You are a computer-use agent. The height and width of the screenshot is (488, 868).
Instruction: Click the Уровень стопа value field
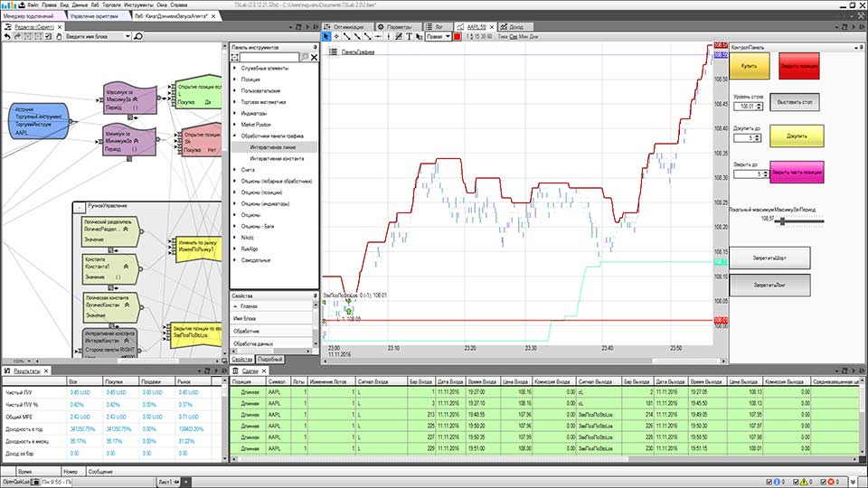click(x=744, y=106)
